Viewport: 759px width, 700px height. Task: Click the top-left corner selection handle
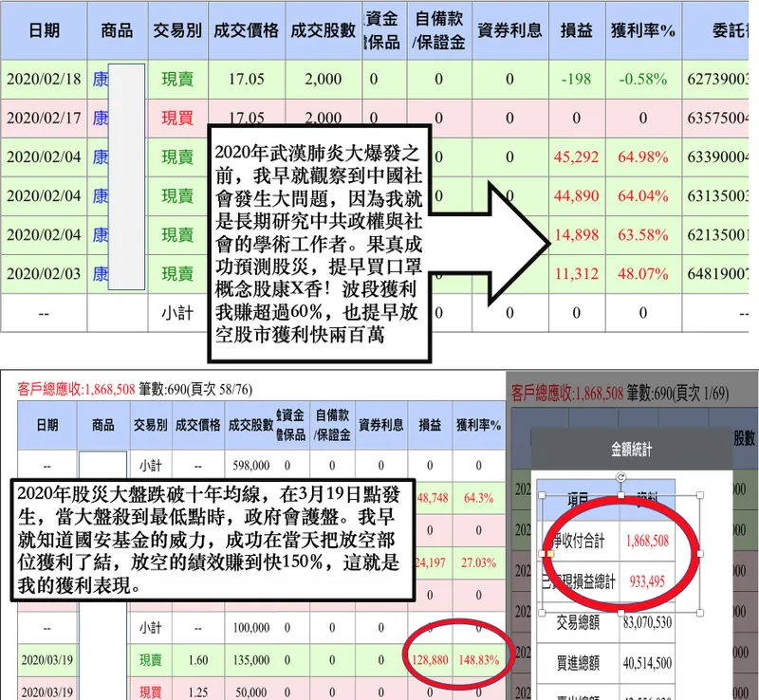542,495
